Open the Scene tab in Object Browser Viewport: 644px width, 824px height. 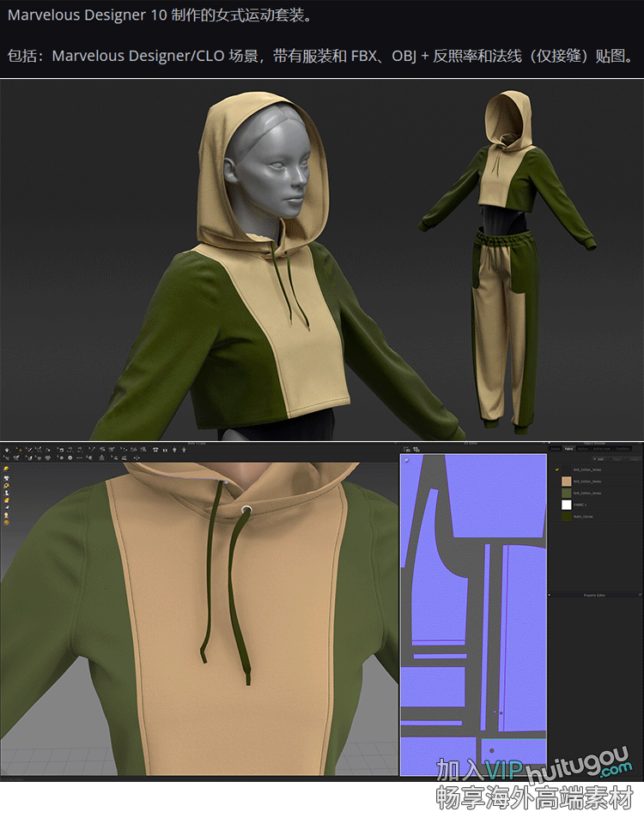coord(555,449)
